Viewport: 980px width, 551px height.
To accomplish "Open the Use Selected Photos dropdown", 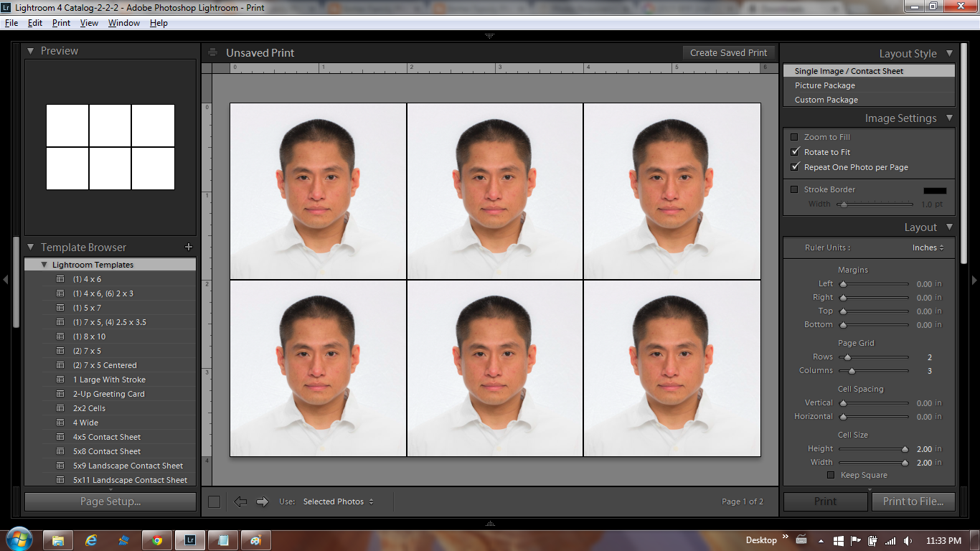I will pyautogui.click(x=339, y=501).
